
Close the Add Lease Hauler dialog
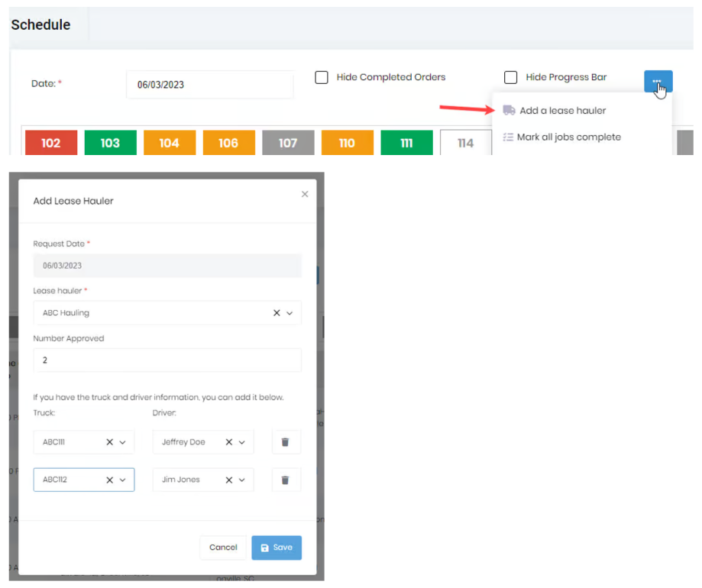coord(305,194)
